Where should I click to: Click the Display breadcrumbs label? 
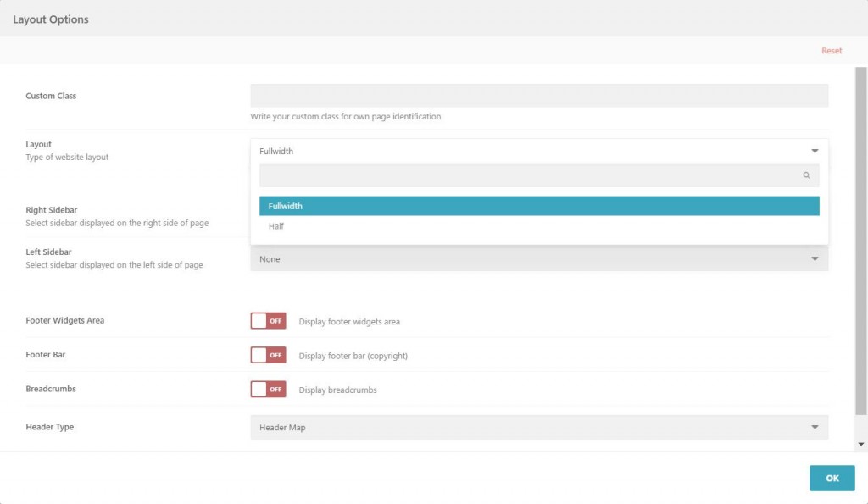337,390
